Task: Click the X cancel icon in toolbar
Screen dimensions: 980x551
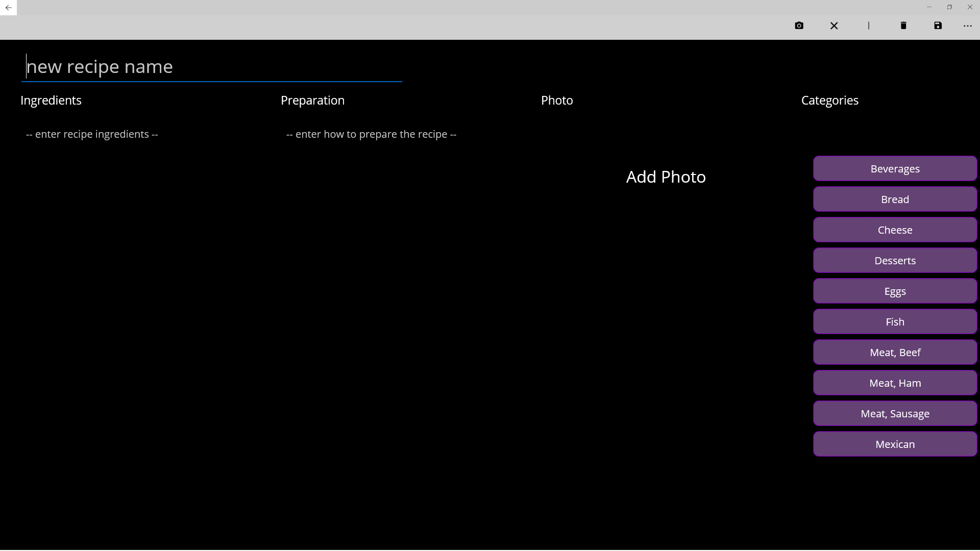Action: click(x=834, y=26)
